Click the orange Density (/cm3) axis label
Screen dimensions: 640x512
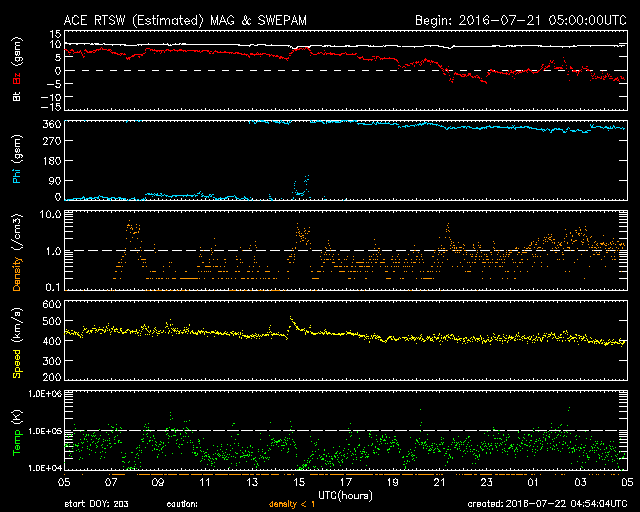pyautogui.click(x=16, y=250)
